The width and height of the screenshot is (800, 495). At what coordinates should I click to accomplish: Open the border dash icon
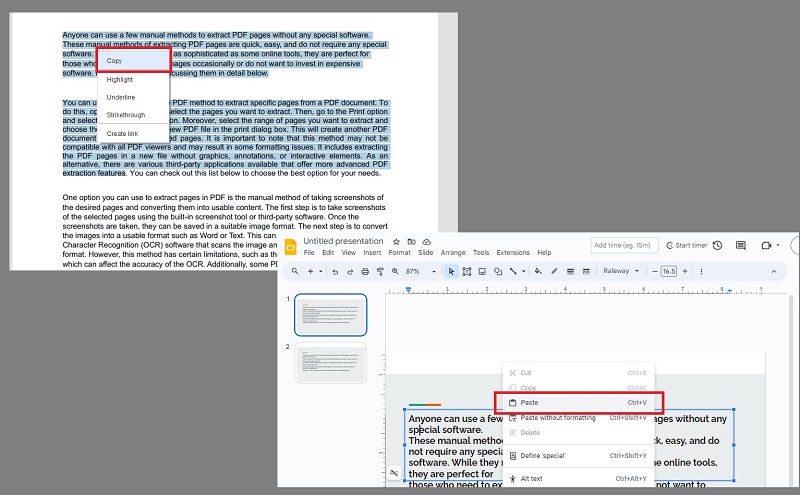point(586,271)
